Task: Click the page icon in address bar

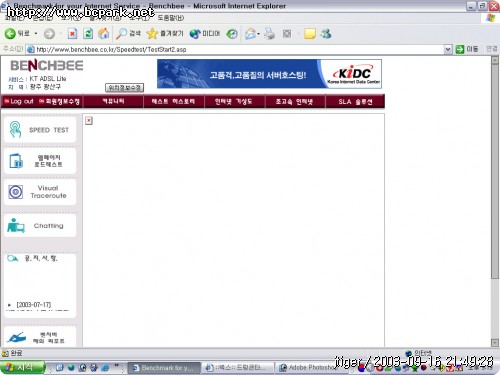Action: tap(30, 50)
